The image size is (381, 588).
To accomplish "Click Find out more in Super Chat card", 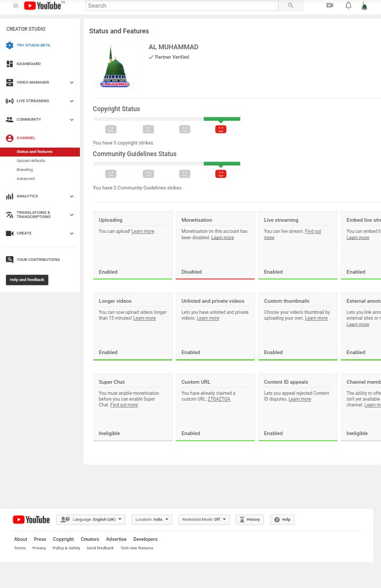I will pos(124,405).
